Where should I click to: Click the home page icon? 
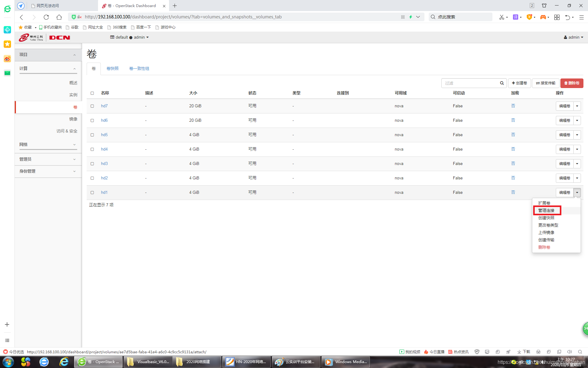tap(59, 17)
